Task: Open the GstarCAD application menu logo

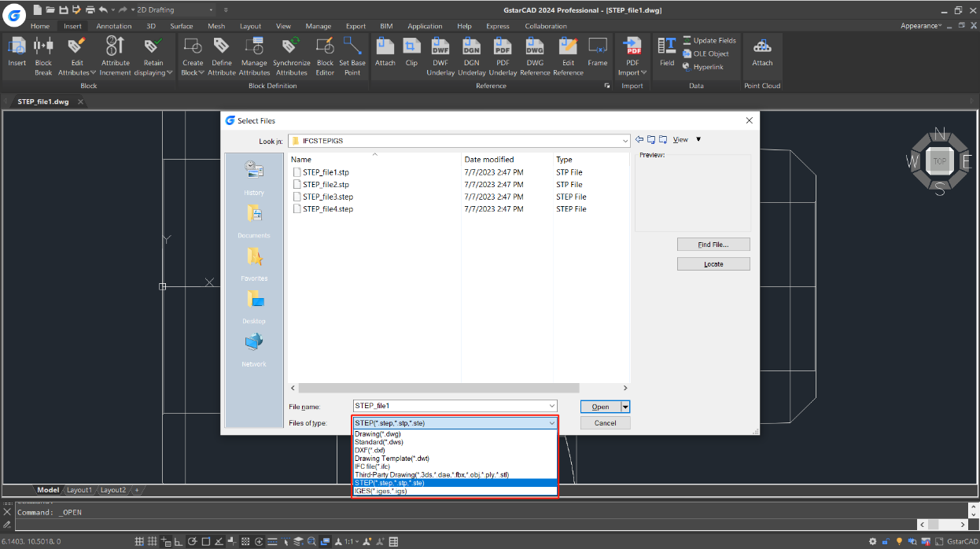Action: [13, 15]
